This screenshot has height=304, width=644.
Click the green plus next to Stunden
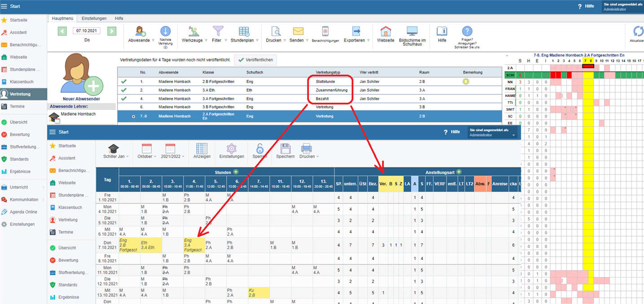236,172
